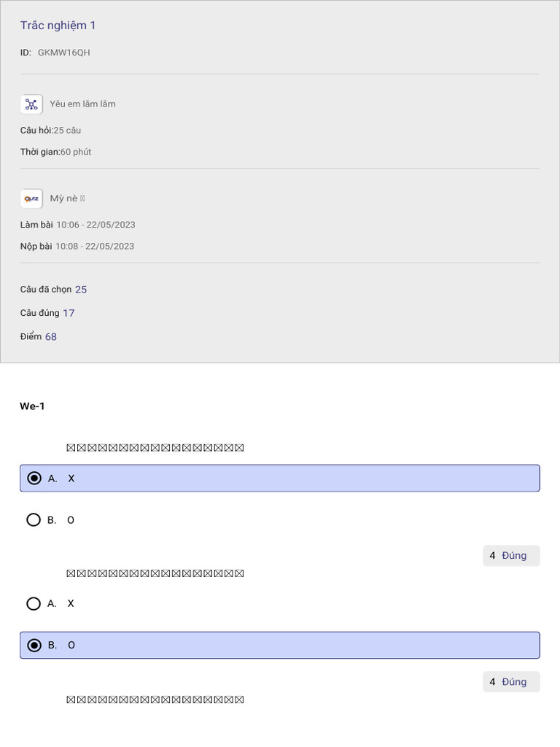Click the "Nộp bài" submit time 10:08
Image resolution: width=560 pixels, height=747 pixels.
point(95,247)
